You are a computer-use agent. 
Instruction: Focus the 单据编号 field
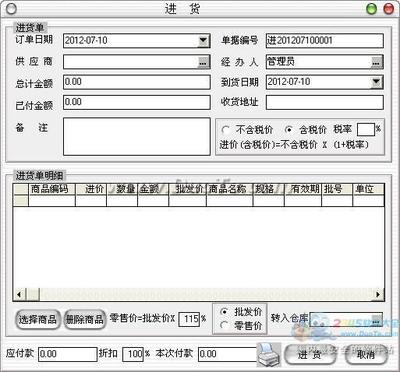325,41
